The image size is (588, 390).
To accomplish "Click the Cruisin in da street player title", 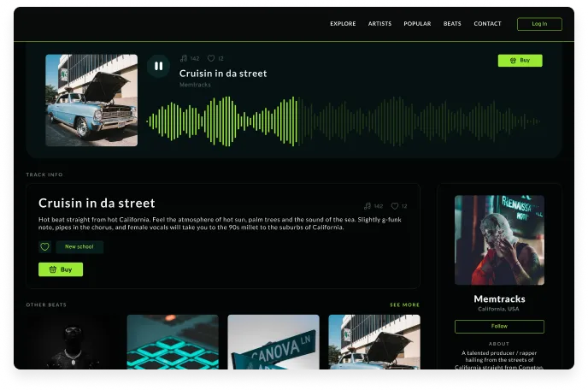I will [223, 74].
